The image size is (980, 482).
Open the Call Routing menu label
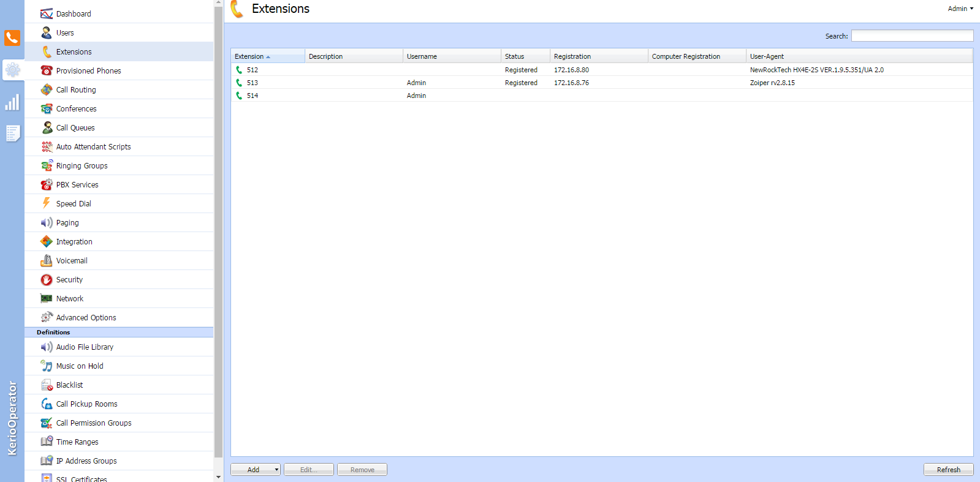(x=76, y=90)
